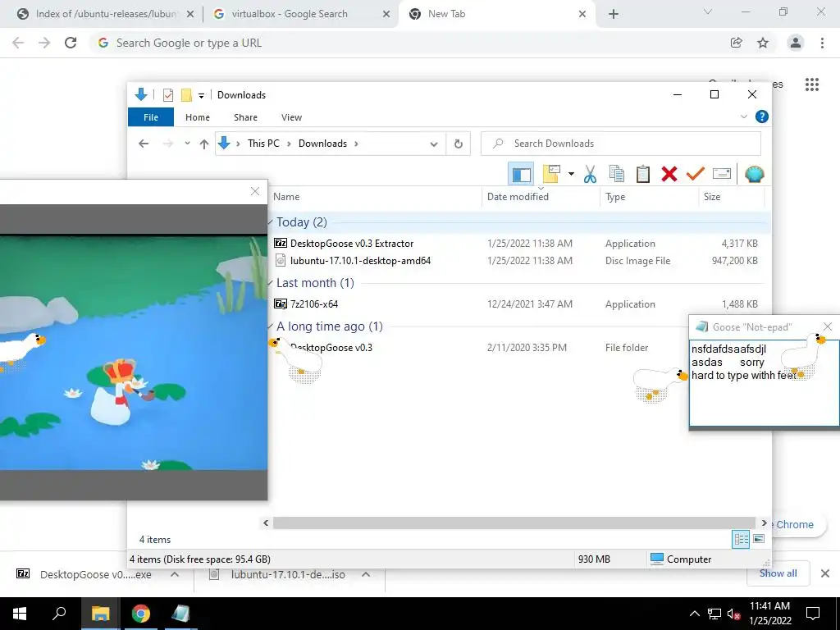
Task: Open the recent locations dropdown in Explorer
Action: tap(187, 143)
